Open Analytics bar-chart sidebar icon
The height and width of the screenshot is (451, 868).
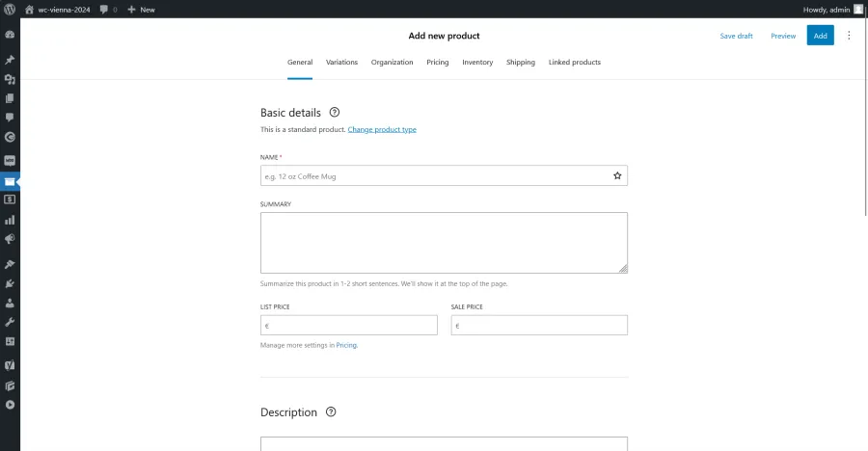tap(10, 220)
